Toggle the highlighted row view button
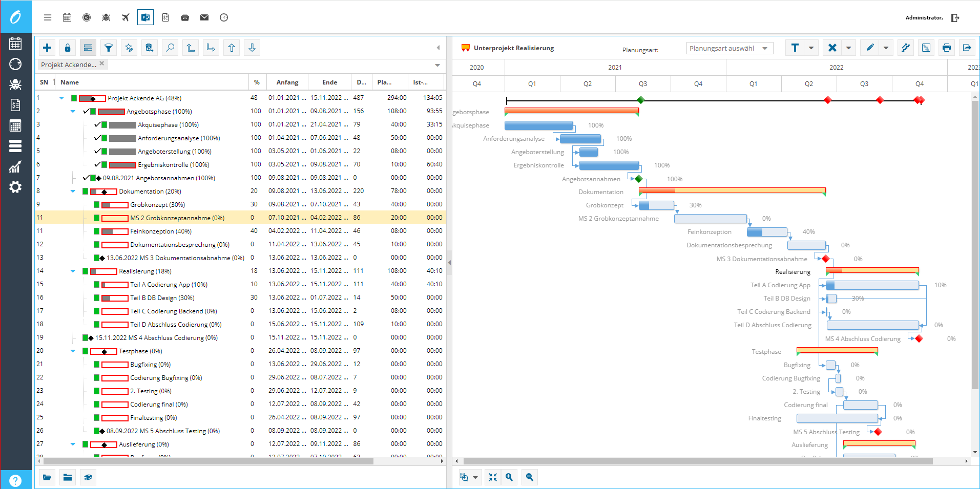The width and height of the screenshot is (980, 489). 88,48
